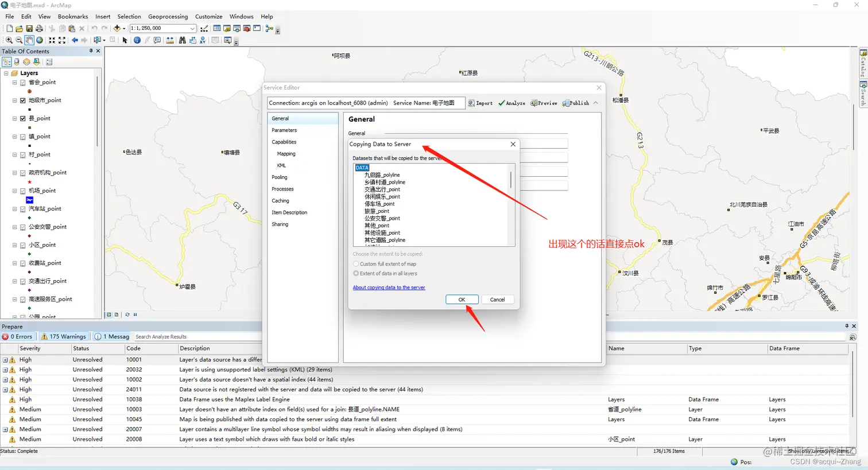868x470 pixels.
Task: Click the Add Data plus icon
Action: coord(117,28)
